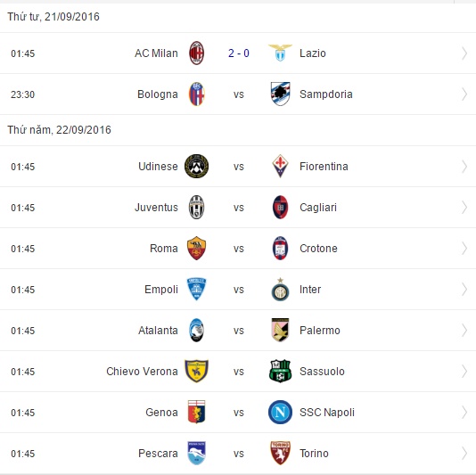Expand AC Milan vs Lazio match chevron

(464, 53)
